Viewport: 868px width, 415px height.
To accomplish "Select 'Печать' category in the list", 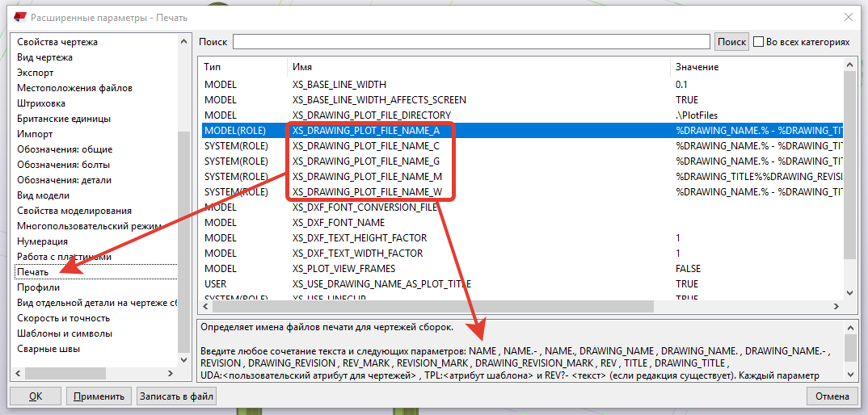I will click(33, 272).
